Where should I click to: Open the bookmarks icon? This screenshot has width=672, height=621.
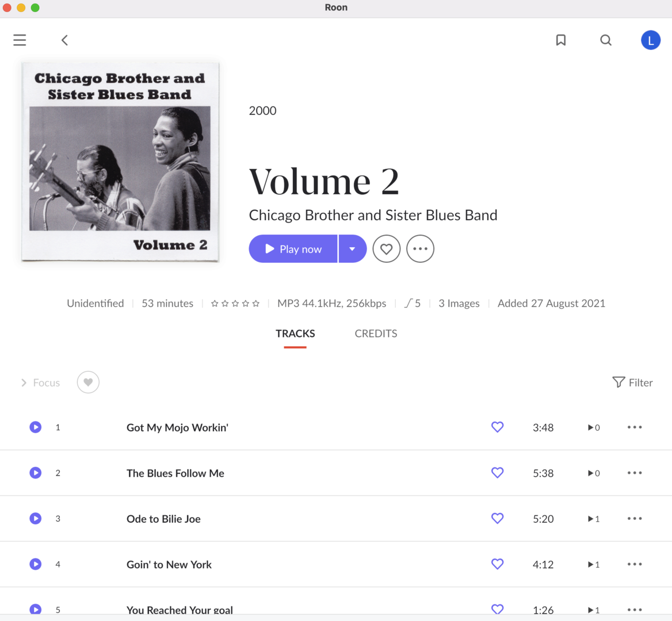pyautogui.click(x=560, y=40)
